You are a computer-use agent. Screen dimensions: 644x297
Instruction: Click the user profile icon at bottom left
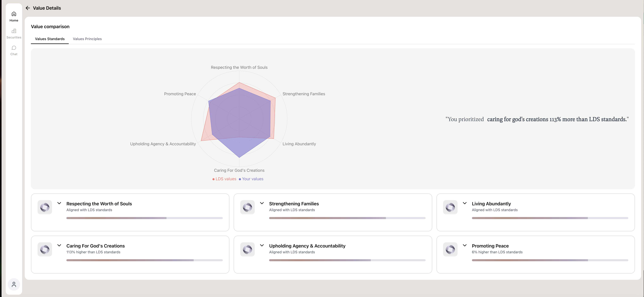pyautogui.click(x=14, y=284)
